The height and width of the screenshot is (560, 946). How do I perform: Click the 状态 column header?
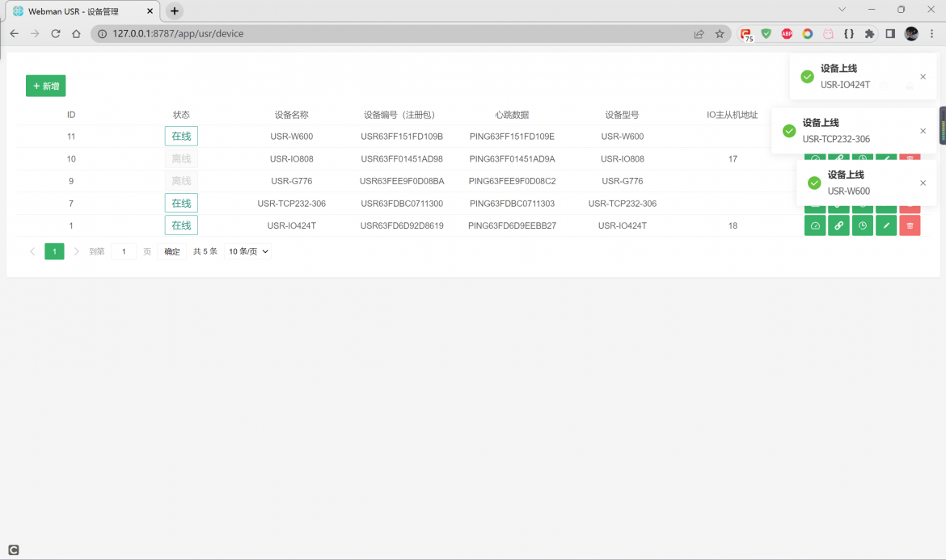pyautogui.click(x=181, y=115)
